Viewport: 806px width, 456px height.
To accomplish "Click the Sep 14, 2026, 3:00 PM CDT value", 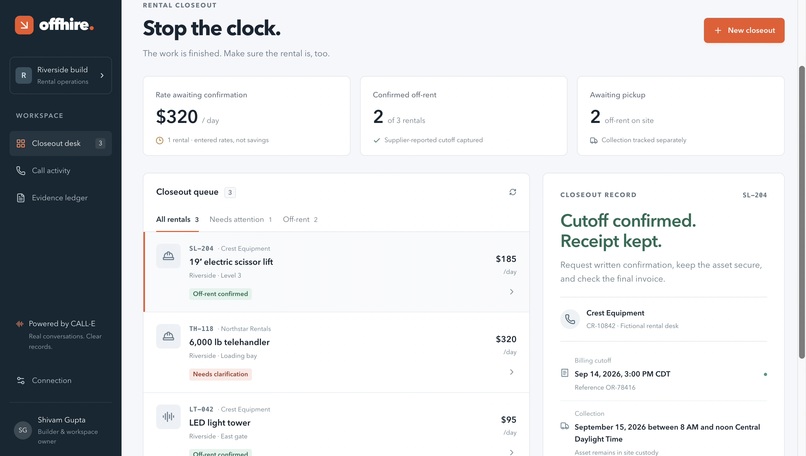I will pos(622,374).
